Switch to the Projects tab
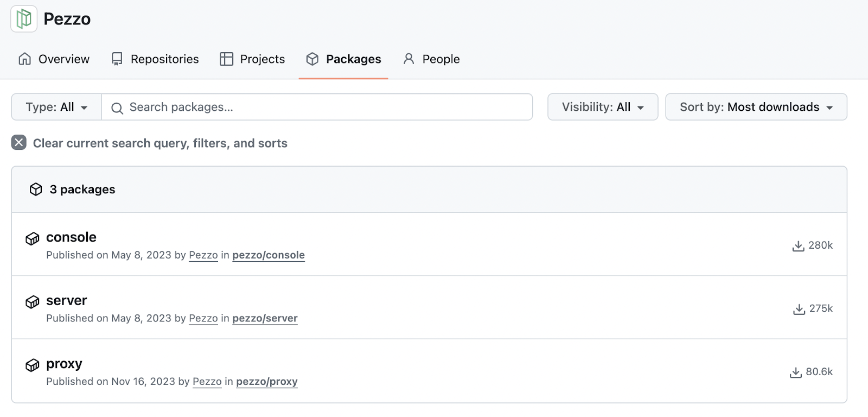Viewport: 868px width, 417px height. [252, 59]
